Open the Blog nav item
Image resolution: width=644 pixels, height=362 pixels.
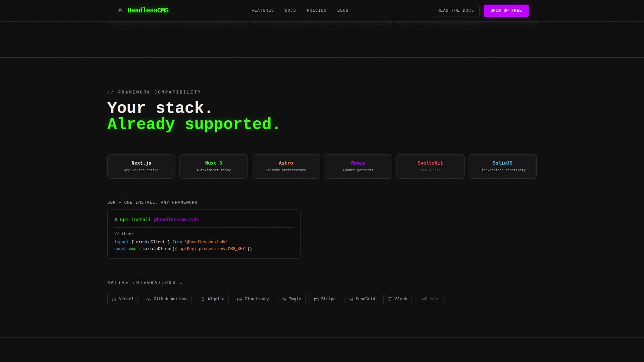point(343,10)
